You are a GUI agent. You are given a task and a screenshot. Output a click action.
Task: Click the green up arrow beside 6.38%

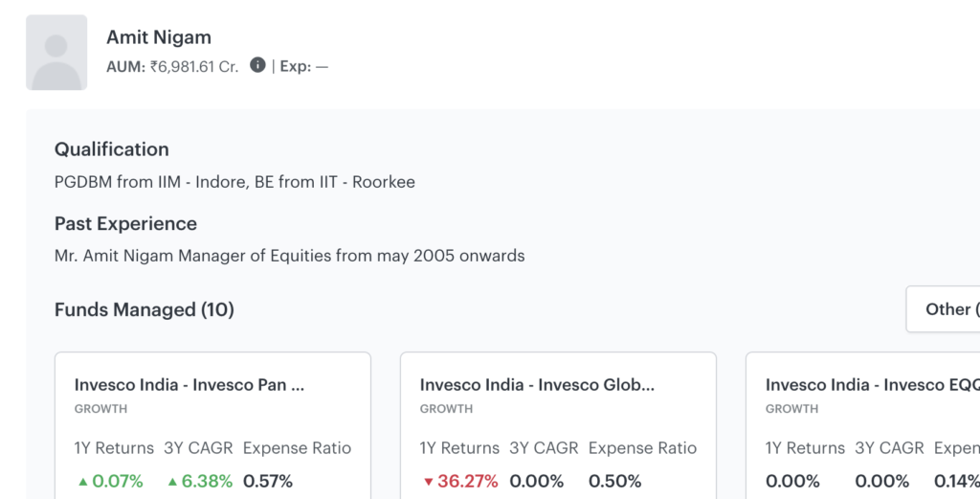point(172,481)
